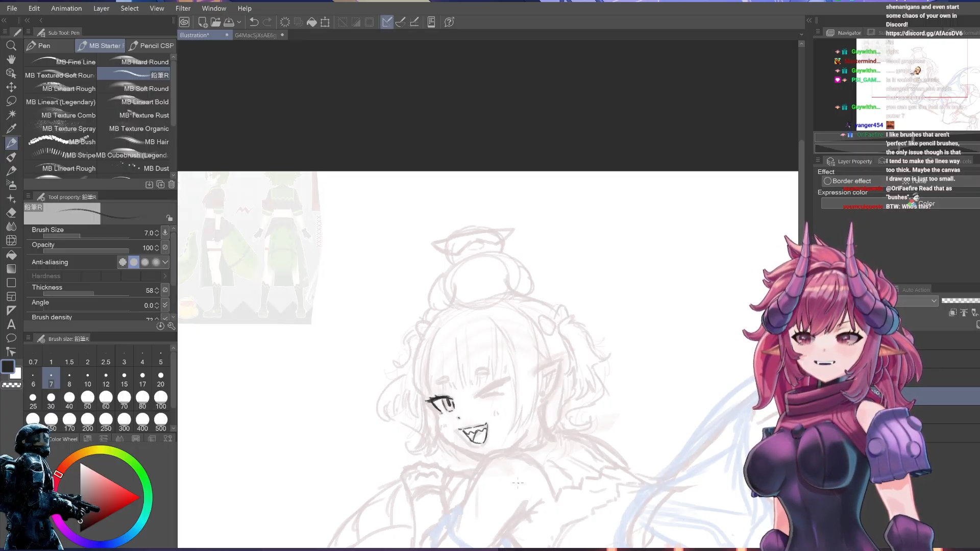Open the Filter menu
Image resolution: width=980 pixels, height=551 pixels.
tap(183, 8)
